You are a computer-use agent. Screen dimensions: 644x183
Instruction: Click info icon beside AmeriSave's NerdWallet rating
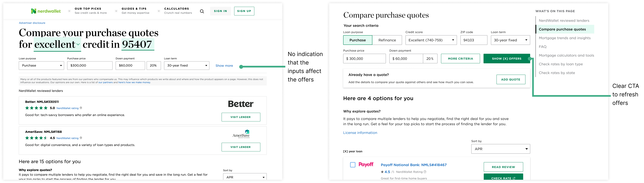coord(81,138)
